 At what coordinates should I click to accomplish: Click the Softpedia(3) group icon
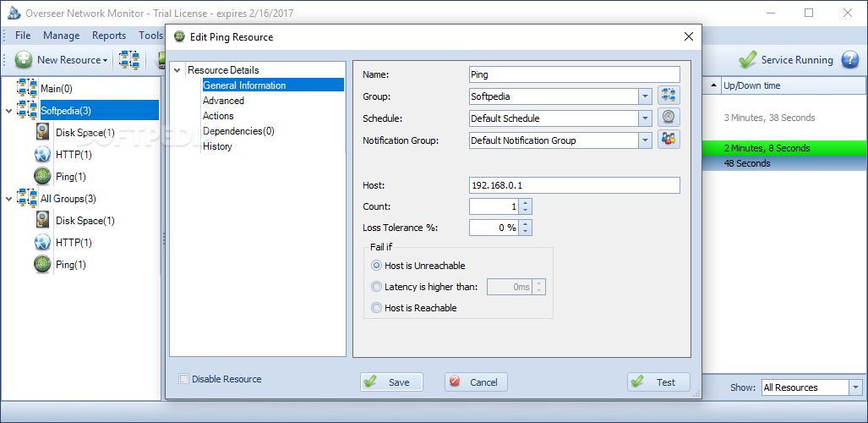coord(28,110)
